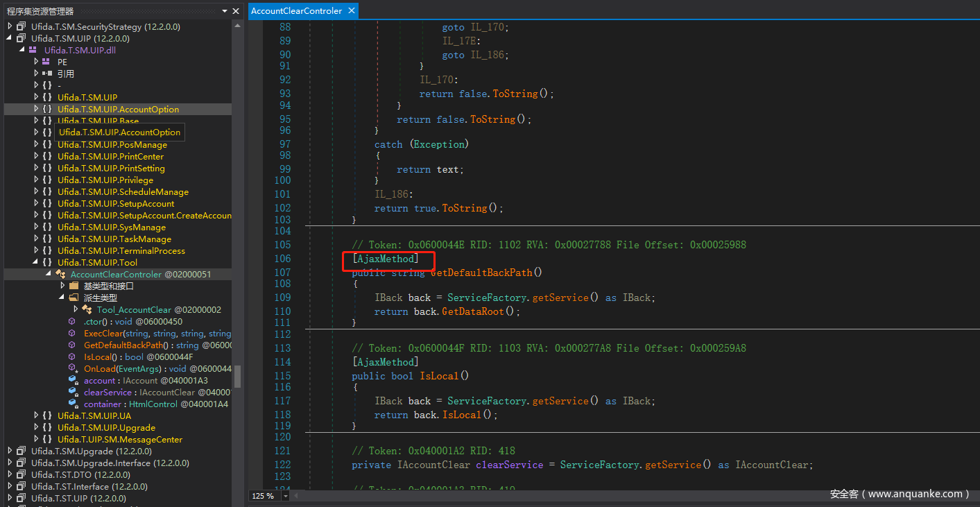Open the assembly explorer panel options dropdown

click(224, 11)
